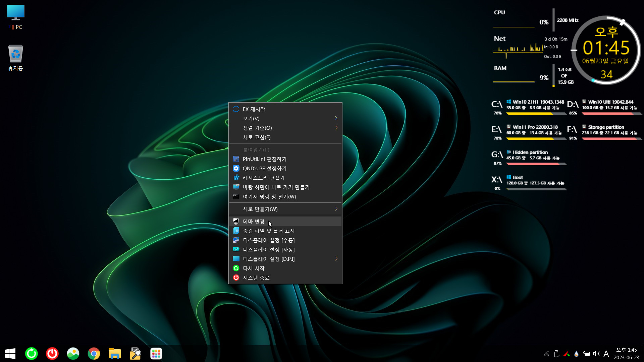Launch Chrome from the taskbar
The image size is (644, 362).
[x=94, y=354]
